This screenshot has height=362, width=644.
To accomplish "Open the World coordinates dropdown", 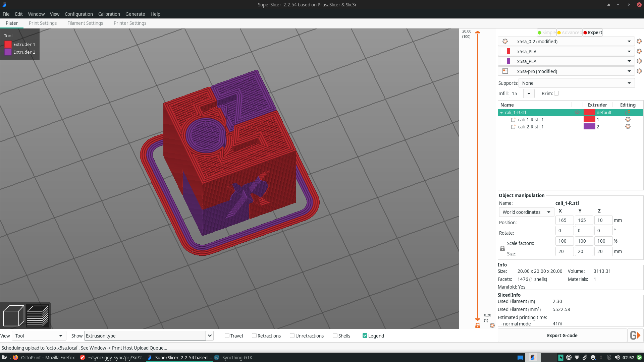I will [x=526, y=212].
